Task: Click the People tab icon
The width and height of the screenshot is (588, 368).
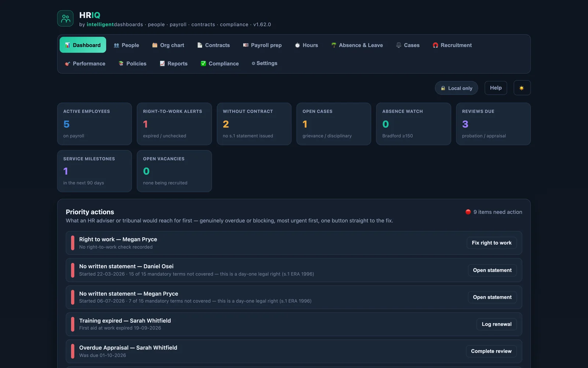Action: [x=116, y=45]
